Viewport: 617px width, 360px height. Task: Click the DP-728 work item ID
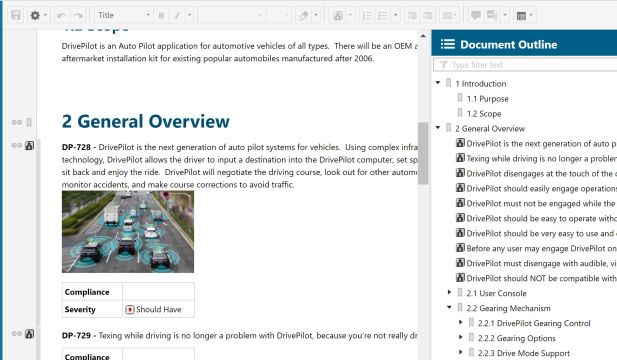coord(76,147)
